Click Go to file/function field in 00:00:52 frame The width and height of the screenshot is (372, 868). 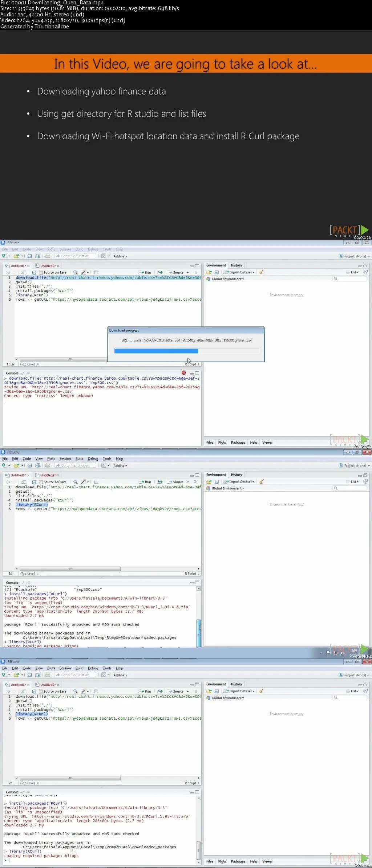pos(76,256)
